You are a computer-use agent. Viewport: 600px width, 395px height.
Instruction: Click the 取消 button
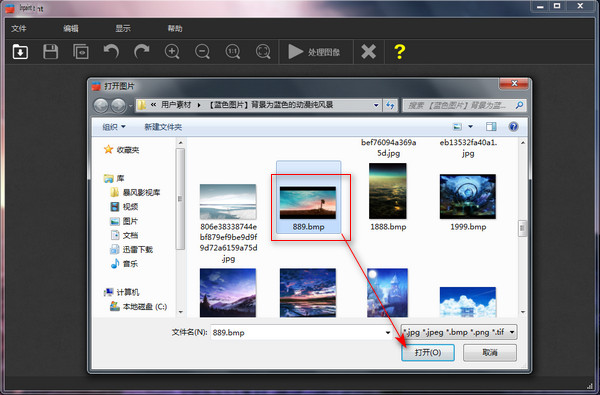click(490, 353)
